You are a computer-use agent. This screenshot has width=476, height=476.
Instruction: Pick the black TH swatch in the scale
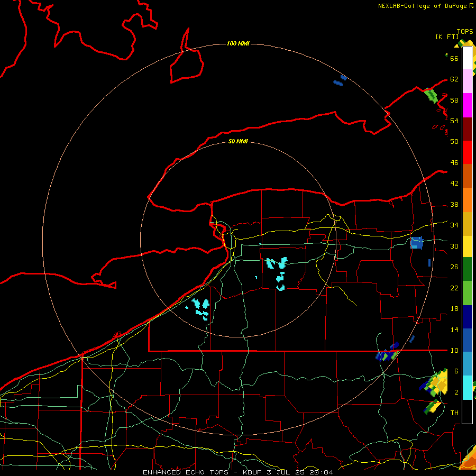467,411
